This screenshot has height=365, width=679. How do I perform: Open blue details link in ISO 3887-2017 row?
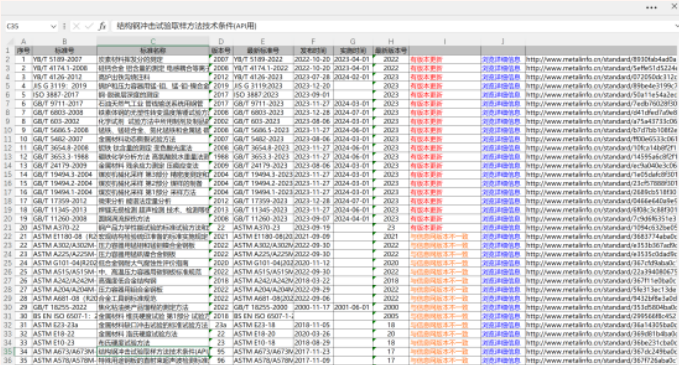click(x=501, y=95)
